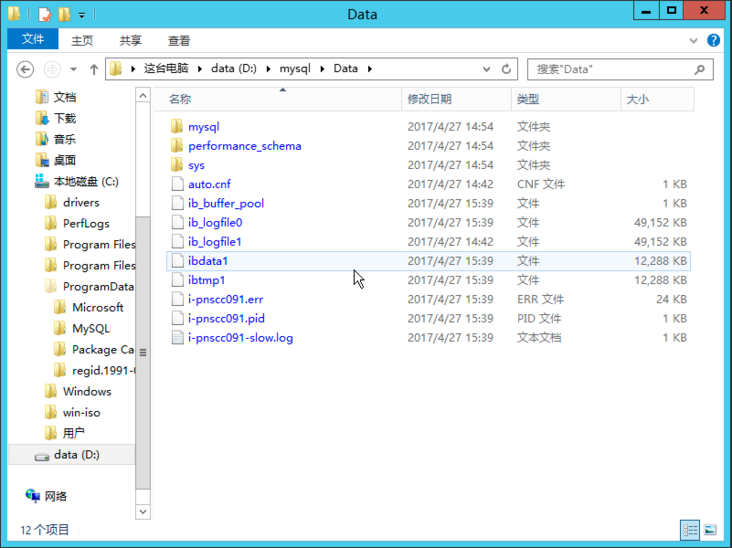Click the i-pnscc091.err file icon
Screen dimensions: 732x548
177,299
